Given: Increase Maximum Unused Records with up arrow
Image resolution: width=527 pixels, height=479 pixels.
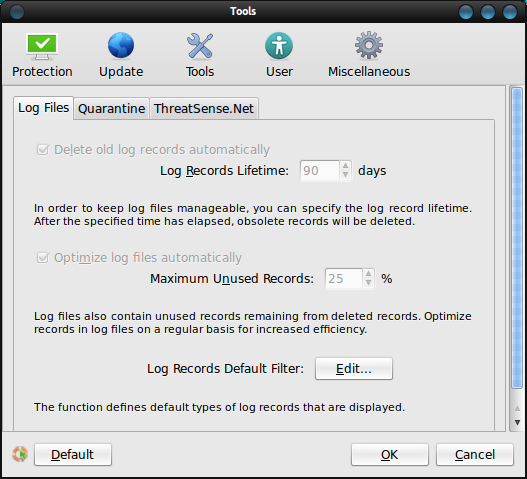Looking at the screenshot, I should 369,274.
